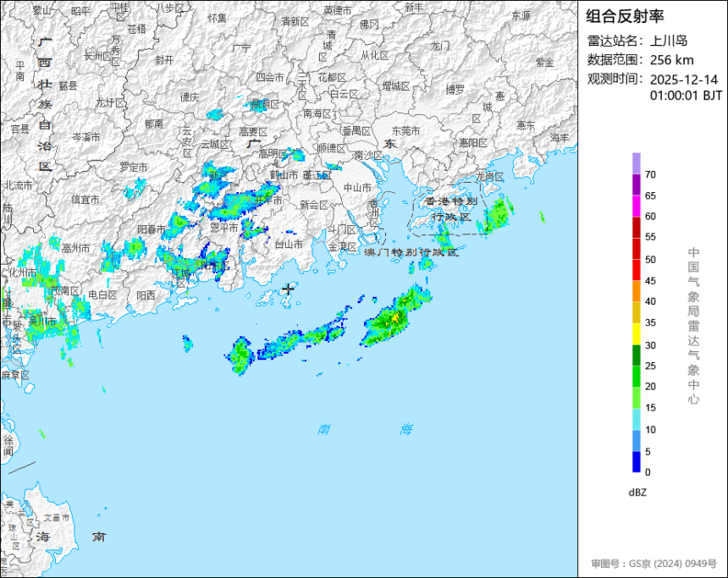Click the 增城区 label on the map
This screenshot has height=578, width=728.
(396, 85)
